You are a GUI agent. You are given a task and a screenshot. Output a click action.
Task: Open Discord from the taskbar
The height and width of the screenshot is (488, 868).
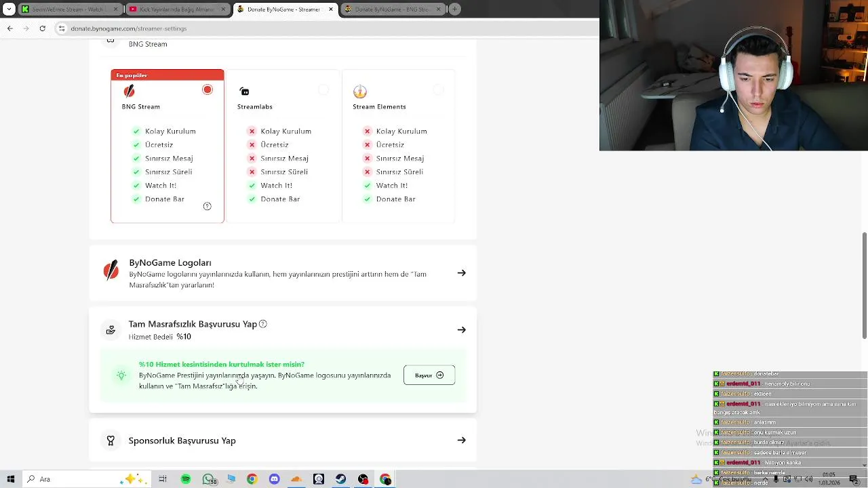point(274,479)
